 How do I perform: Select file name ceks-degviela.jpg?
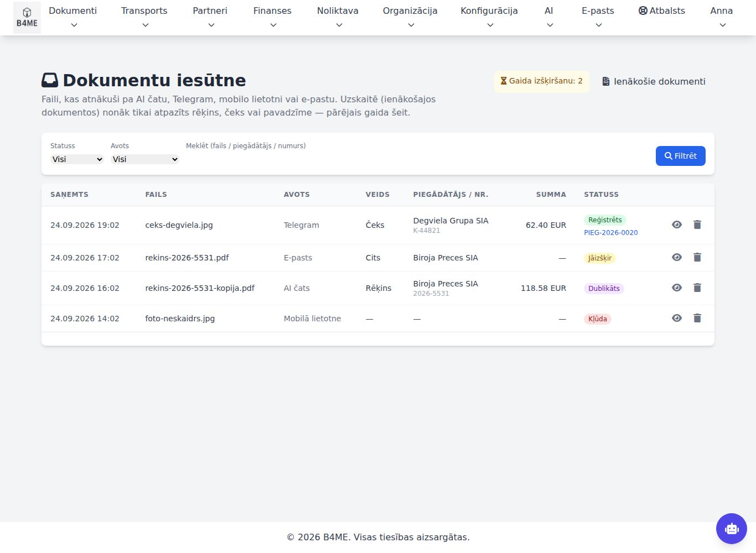click(x=179, y=225)
